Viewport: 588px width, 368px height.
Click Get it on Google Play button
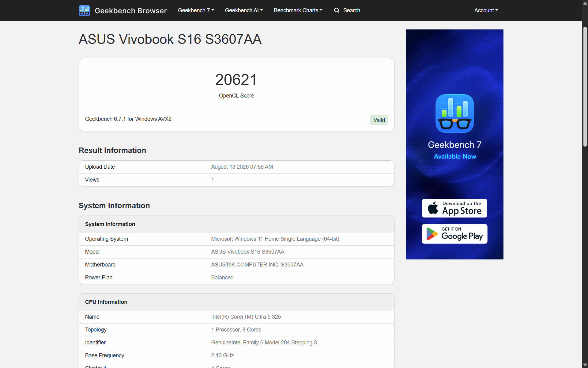[x=454, y=234]
